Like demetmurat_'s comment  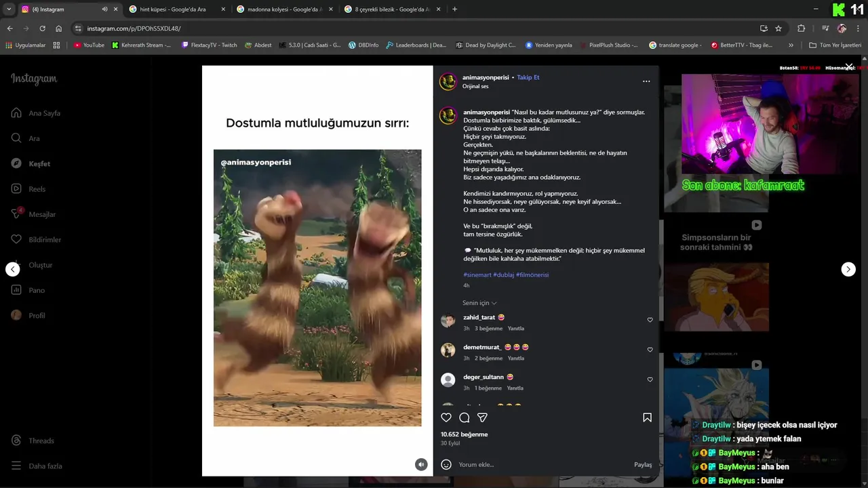click(x=650, y=350)
